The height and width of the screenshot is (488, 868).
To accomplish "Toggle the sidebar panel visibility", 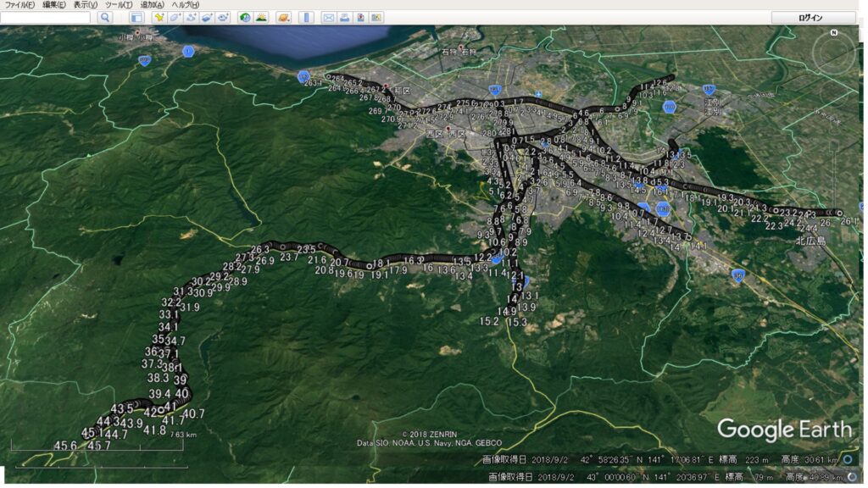I will click(x=136, y=17).
